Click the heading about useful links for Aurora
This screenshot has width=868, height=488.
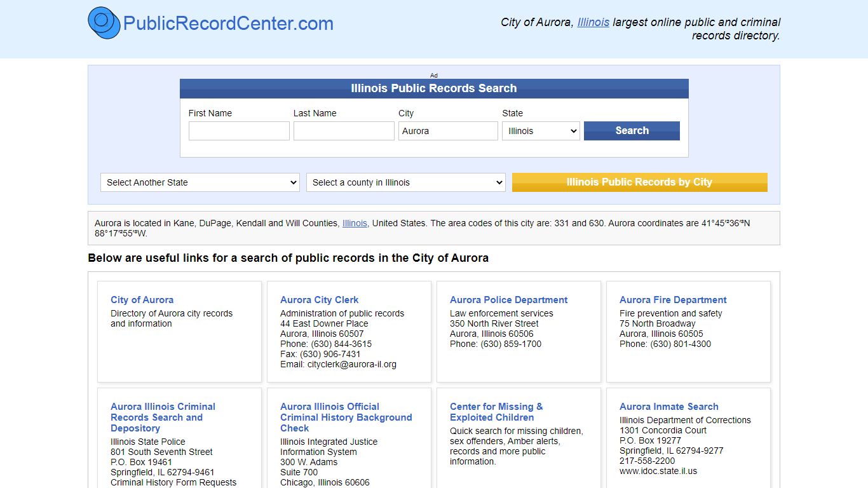tap(288, 258)
